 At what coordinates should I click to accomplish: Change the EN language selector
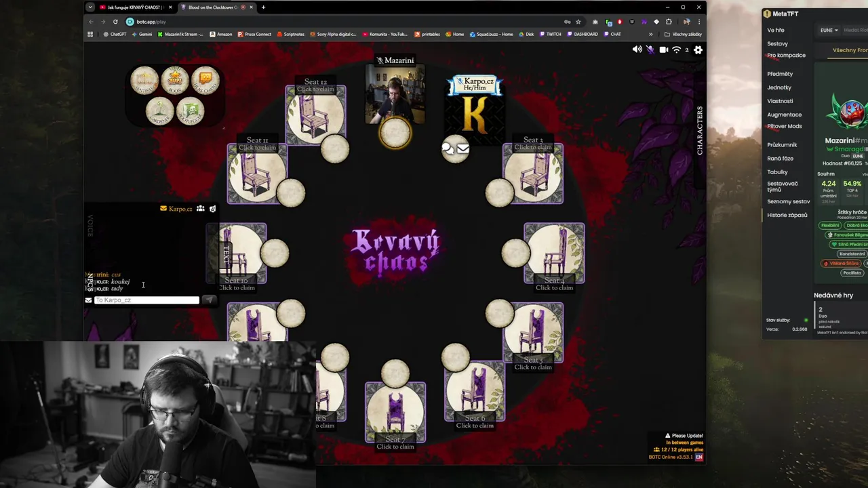click(699, 457)
